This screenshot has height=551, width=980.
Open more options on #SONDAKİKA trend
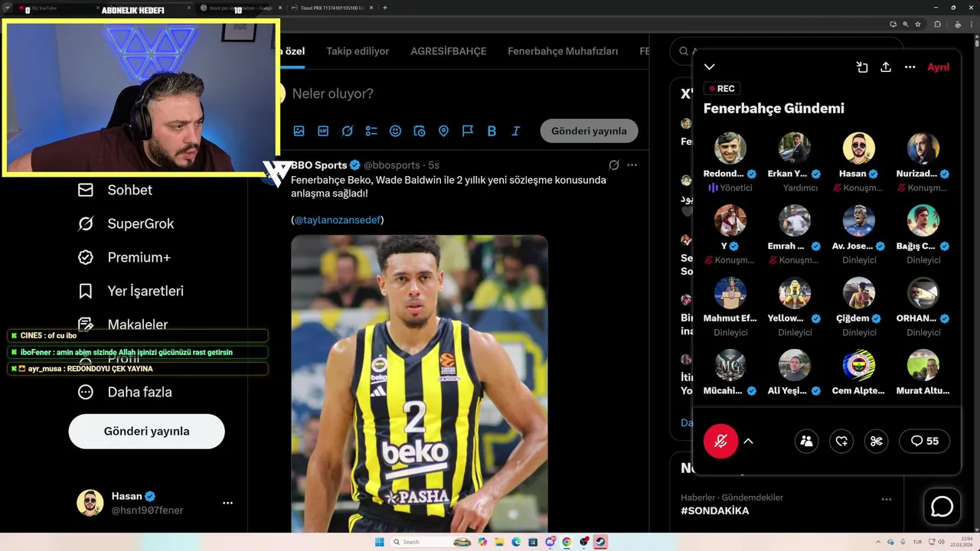click(x=886, y=499)
